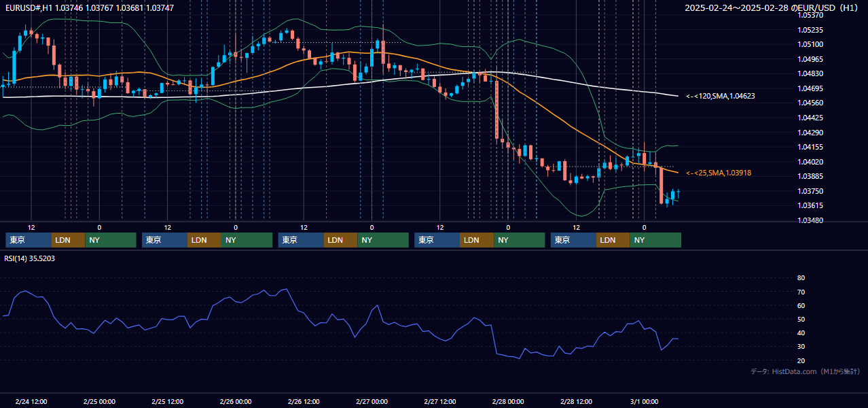The image size is (868, 408).
Task: Pick RSI scale value 40
Action: (801, 333)
